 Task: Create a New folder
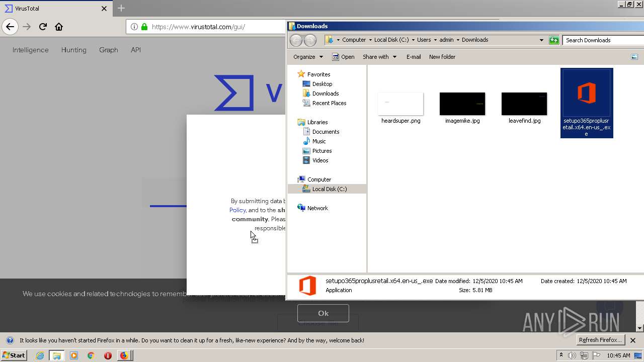[x=442, y=57]
